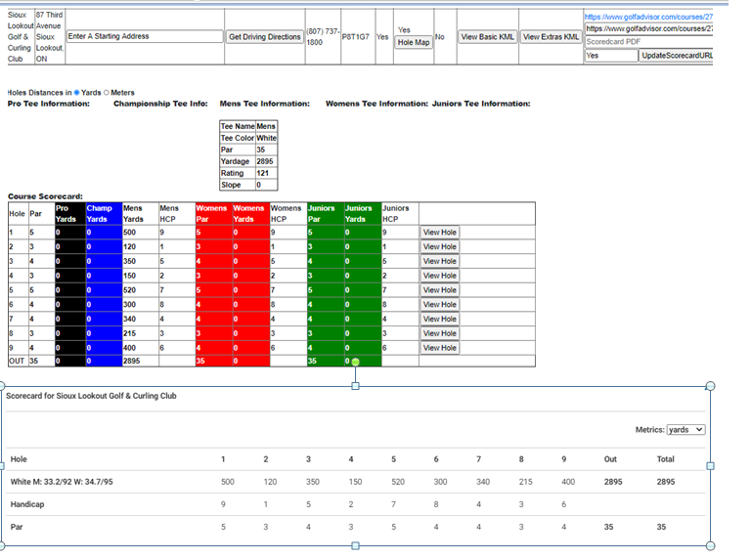Click the Rating value 121
Image resolution: width=751 pixels, height=560 pixels.
[x=266, y=173]
